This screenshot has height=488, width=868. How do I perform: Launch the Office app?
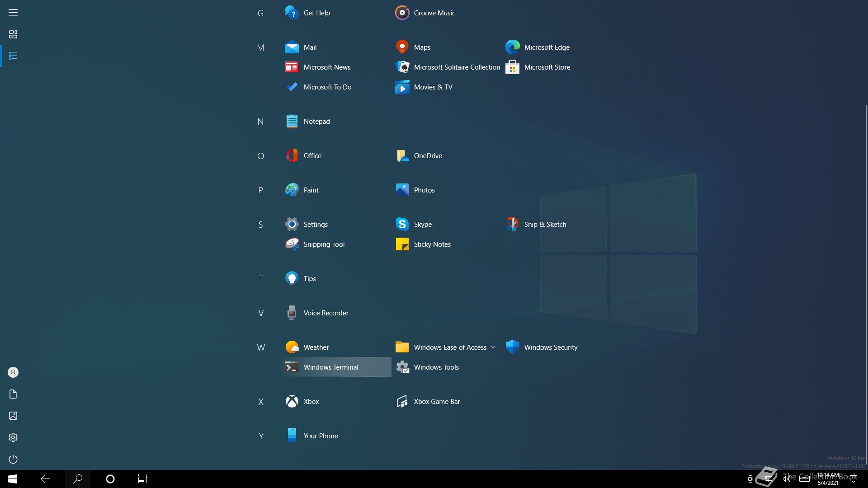(x=336, y=155)
